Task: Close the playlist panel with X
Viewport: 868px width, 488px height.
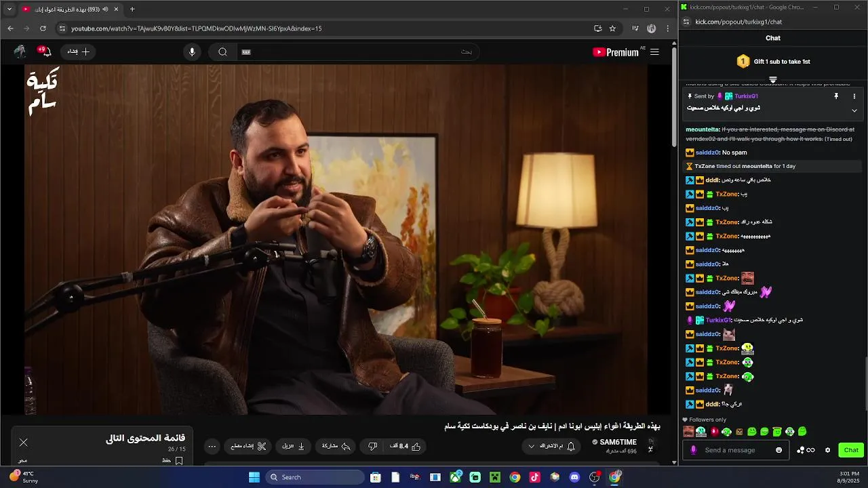Action: (24, 443)
